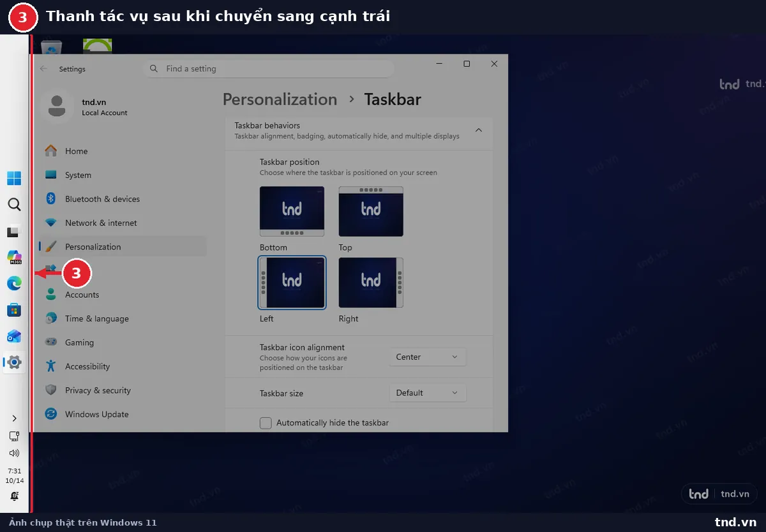Viewport: 766px width, 532px height.
Task: Launch Microsoft Edge from the taskbar
Action: [x=14, y=283]
